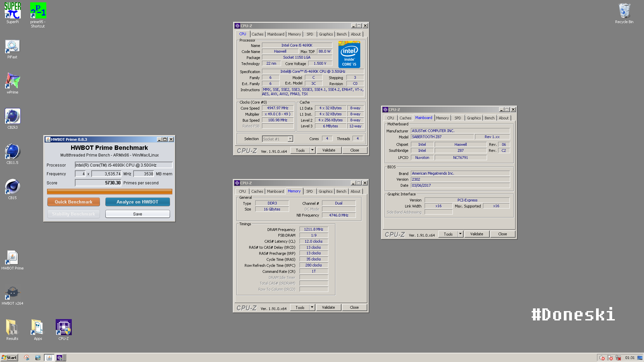Viewport: 644px width, 362px height.
Task: Expand Tools dropdown arrow in CPU tab window
Action: pyautogui.click(x=312, y=150)
